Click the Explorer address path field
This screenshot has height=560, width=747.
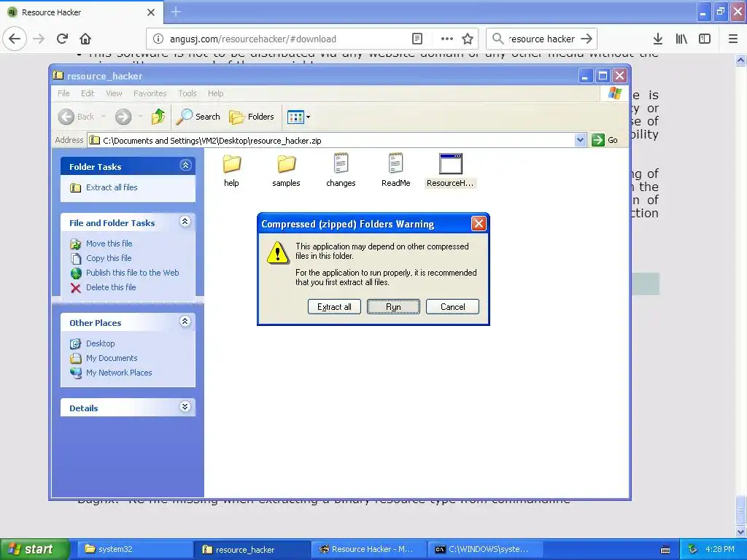click(332, 141)
